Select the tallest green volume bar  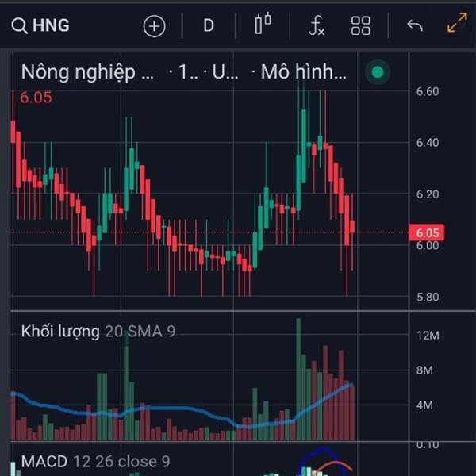point(298,379)
